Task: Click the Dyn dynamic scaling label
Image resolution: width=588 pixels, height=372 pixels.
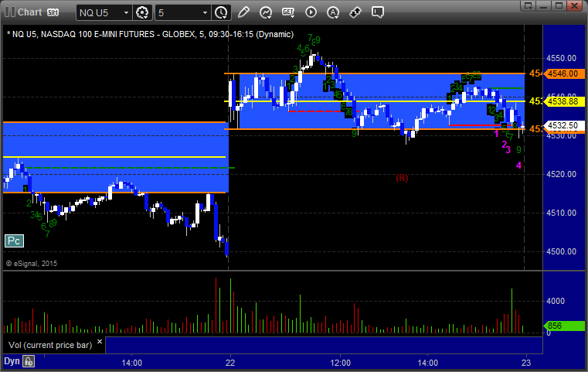Action: click(x=12, y=361)
